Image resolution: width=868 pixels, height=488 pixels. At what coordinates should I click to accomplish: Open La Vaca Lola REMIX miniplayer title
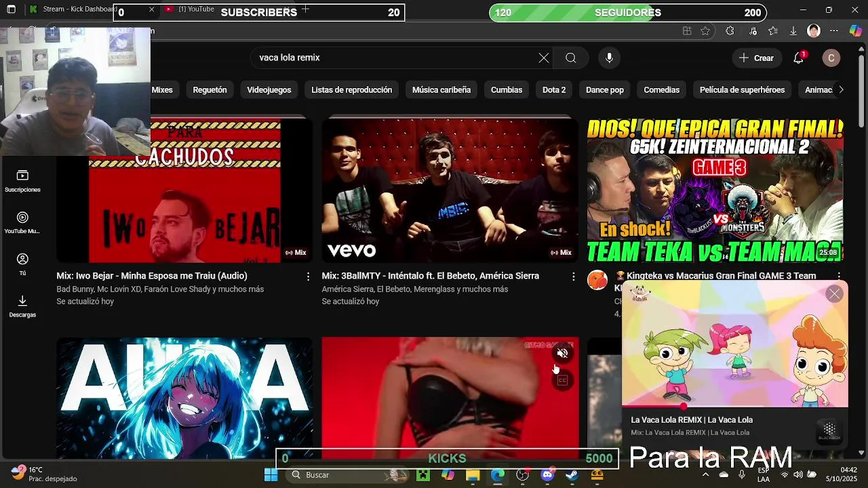692,420
